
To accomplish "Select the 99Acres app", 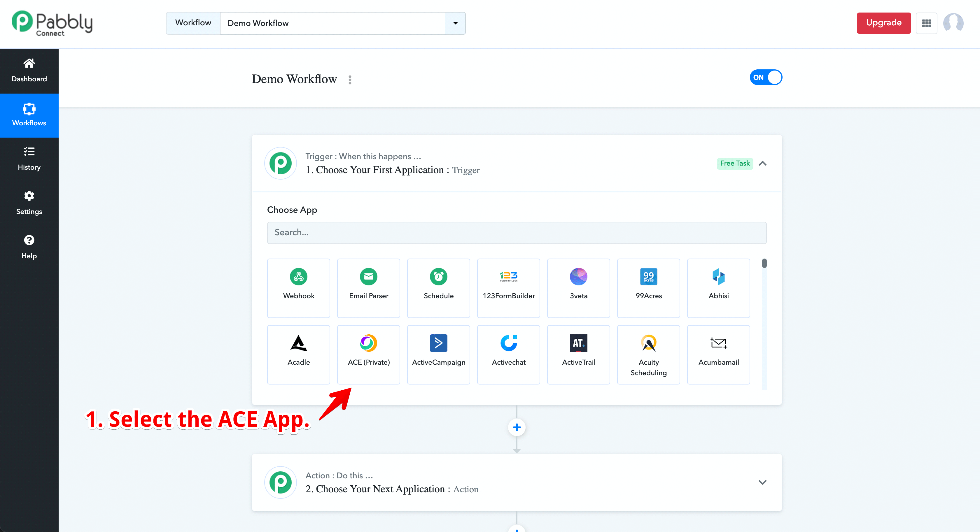I will point(648,287).
